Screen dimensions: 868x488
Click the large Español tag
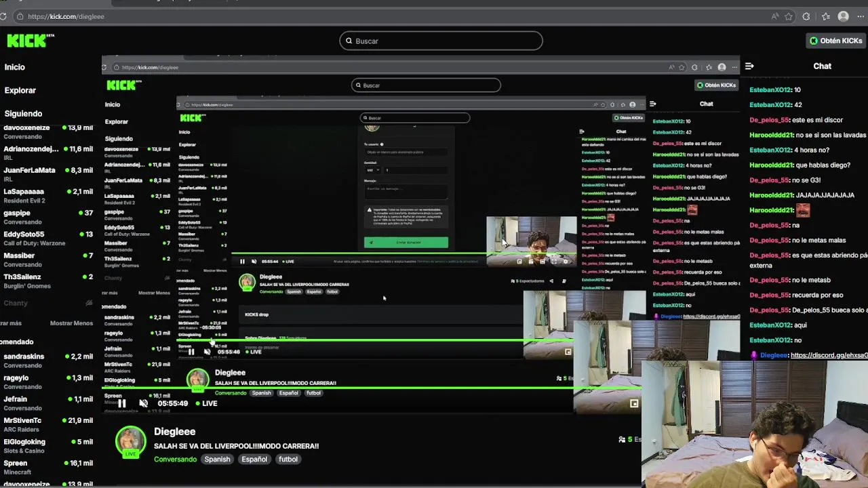point(254,459)
